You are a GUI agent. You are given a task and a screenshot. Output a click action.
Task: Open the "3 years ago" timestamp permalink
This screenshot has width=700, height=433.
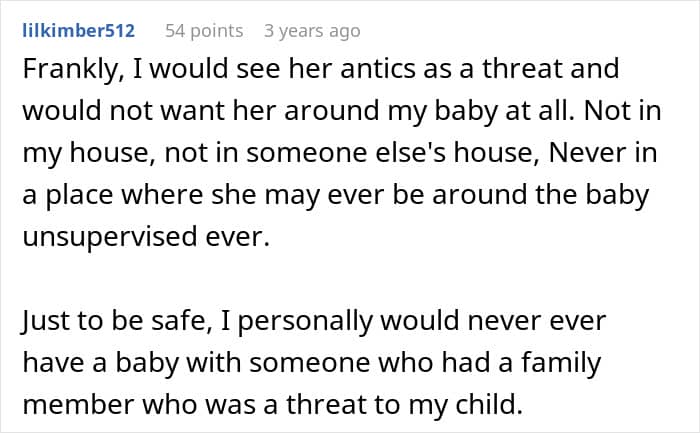(312, 31)
